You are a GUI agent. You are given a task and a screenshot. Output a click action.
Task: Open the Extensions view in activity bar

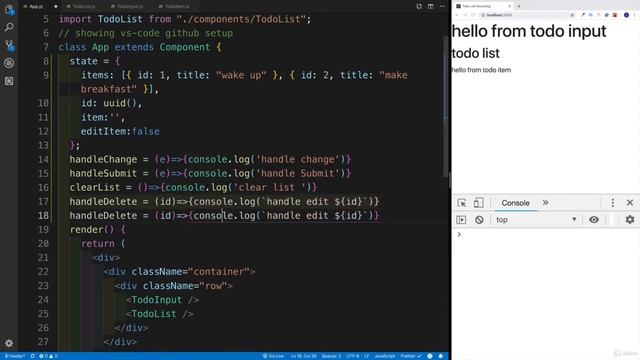9,81
